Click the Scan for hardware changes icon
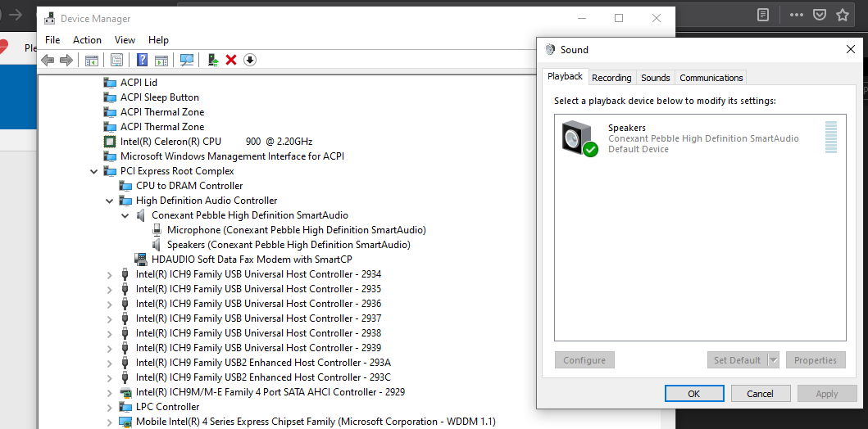This screenshot has height=429, width=868. pyautogui.click(x=187, y=60)
